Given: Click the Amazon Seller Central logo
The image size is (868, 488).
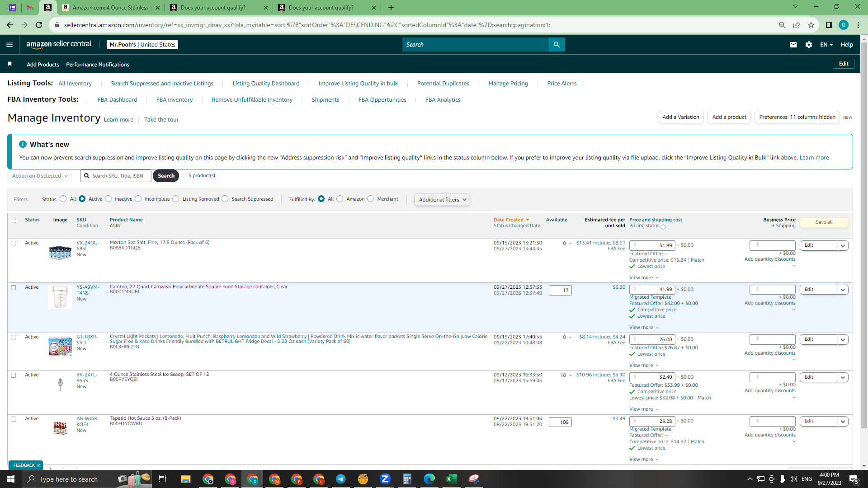Looking at the screenshot, I should point(59,44).
